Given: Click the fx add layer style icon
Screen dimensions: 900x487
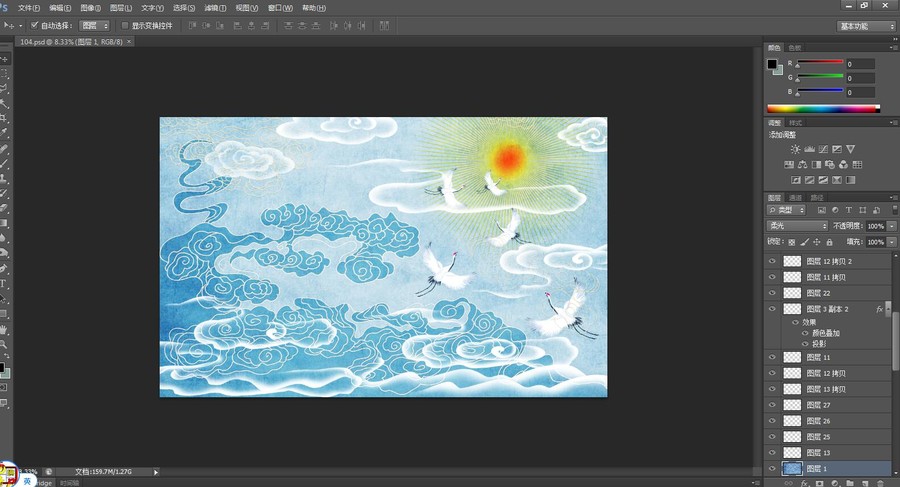Looking at the screenshot, I should coord(805,484).
